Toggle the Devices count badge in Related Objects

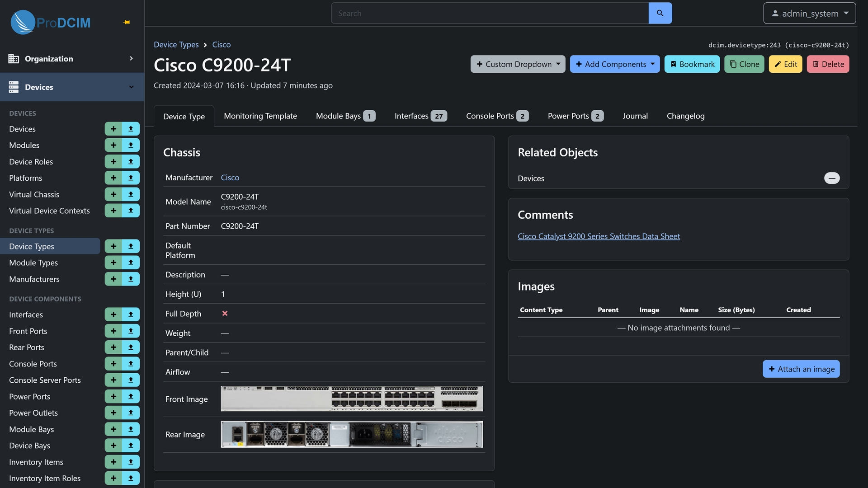[831, 178]
